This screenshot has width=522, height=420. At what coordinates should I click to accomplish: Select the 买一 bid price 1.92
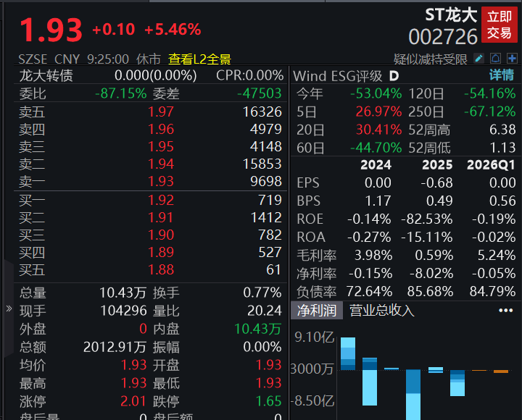(161, 200)
